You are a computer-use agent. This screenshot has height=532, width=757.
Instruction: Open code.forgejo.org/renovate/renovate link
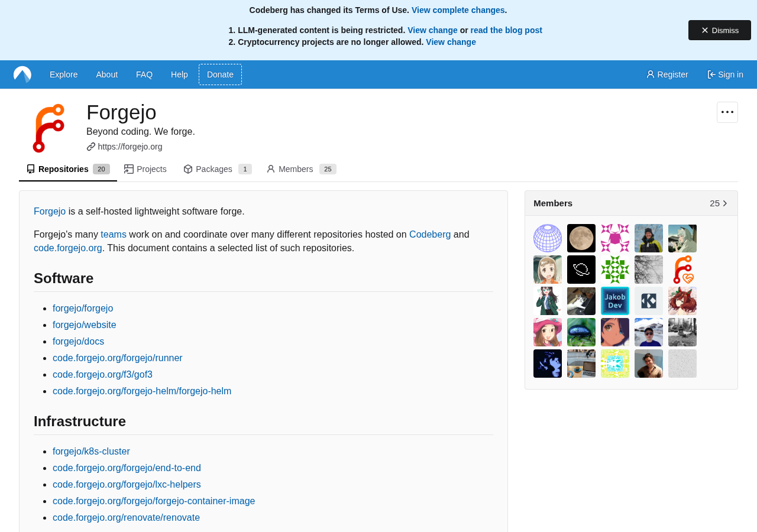126,517
